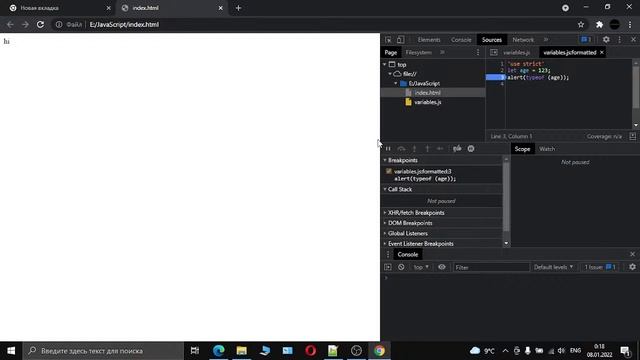Open variables.js in file tree
The image size is (640, 360).
[x=427, y=102]
